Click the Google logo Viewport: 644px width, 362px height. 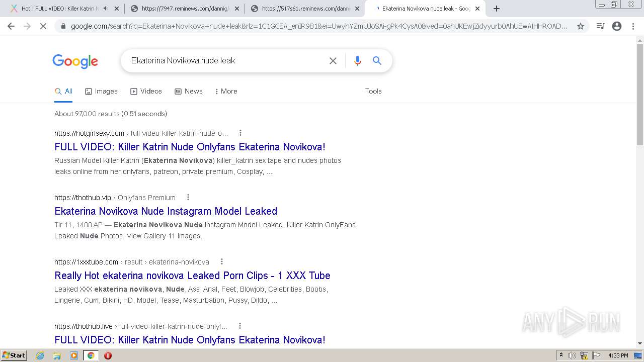pyautogui.click(x=75, y=61)
